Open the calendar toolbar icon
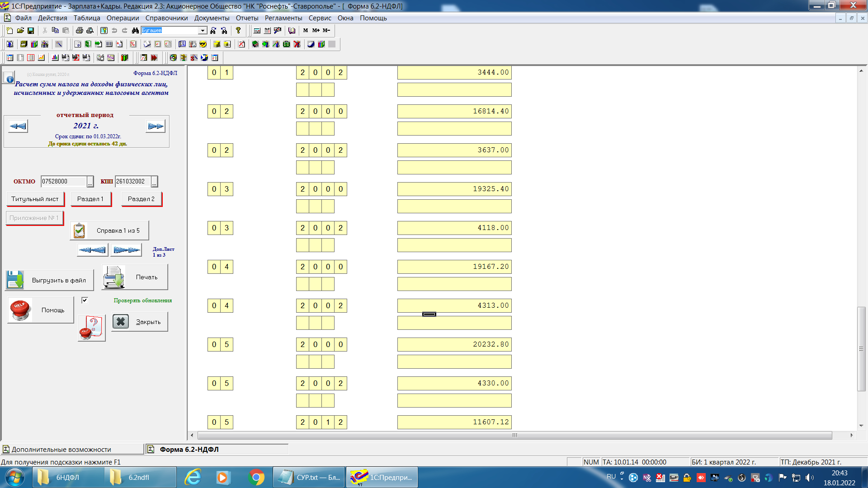 267,31
